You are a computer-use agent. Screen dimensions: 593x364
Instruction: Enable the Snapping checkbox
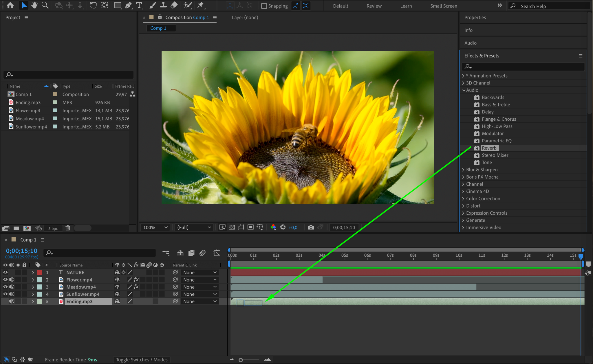tap(264, 6)
